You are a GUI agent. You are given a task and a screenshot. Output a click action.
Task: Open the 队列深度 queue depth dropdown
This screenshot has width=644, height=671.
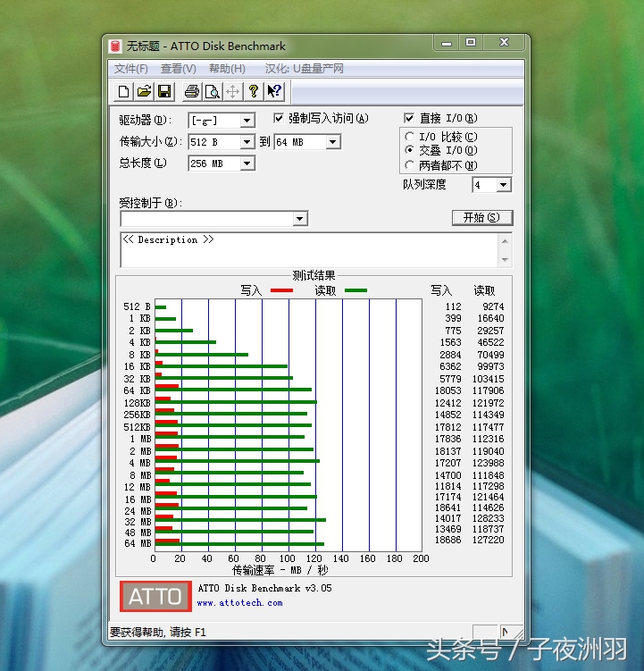click(504, 185)
